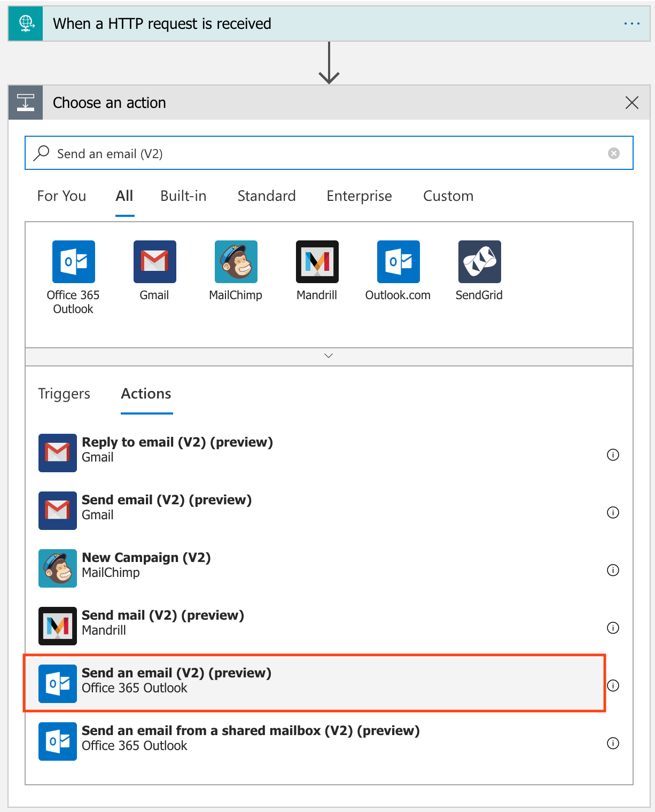Show info for Reply to email (V2)
655x812 pixels.
[613, 455]
